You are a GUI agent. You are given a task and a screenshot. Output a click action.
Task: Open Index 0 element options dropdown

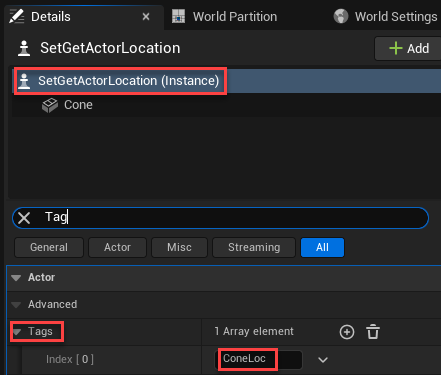pos(323,360)
